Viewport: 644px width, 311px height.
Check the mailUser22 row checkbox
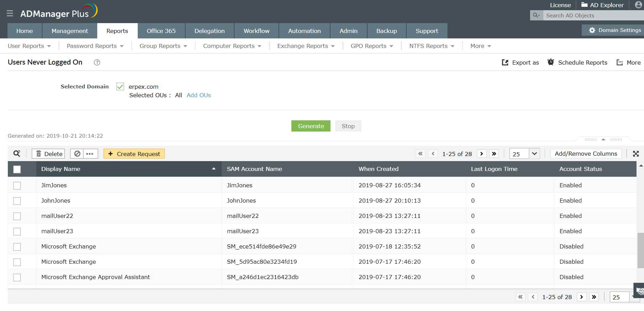(17, 216)
